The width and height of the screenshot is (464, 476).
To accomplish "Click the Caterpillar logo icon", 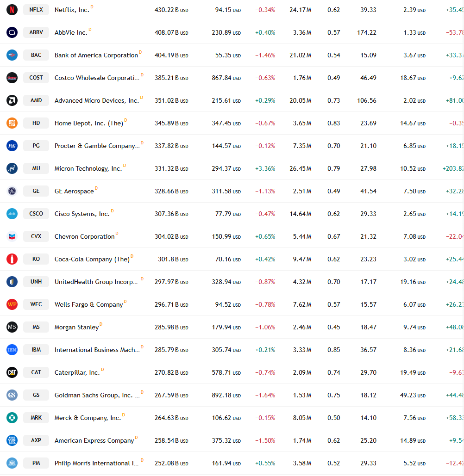I will coord(12,372).
